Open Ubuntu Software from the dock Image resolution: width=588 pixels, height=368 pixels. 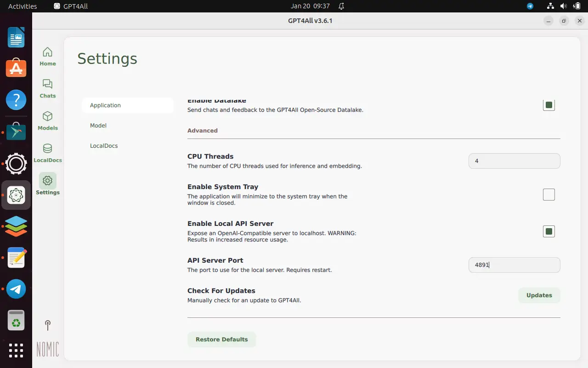16,68
